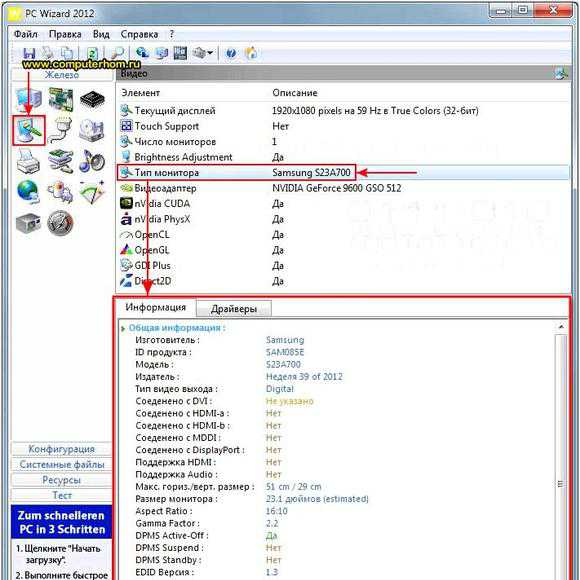Switch to the Информация tab

coord(156,307)
